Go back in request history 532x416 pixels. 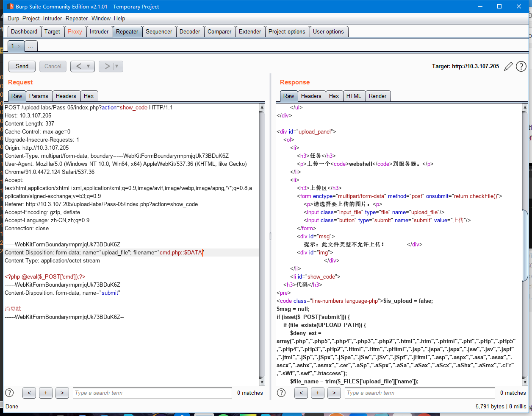[79, 66]
